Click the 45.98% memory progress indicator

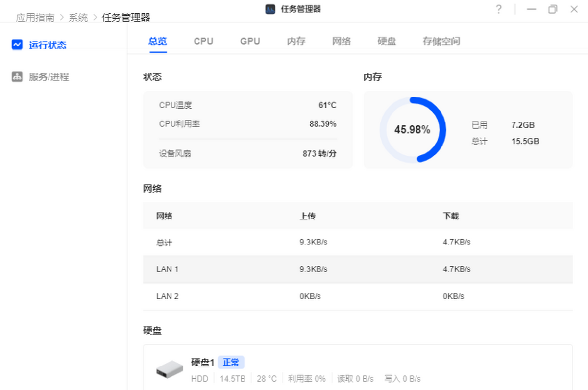coord(413,129)
